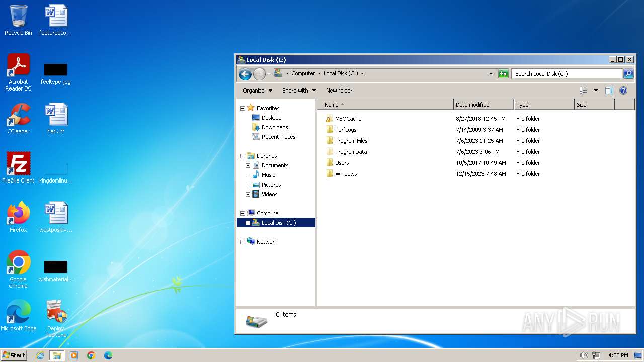
Task: Expand the Documents library tree node
Action: pyautogui.click(x=248, y=165)
